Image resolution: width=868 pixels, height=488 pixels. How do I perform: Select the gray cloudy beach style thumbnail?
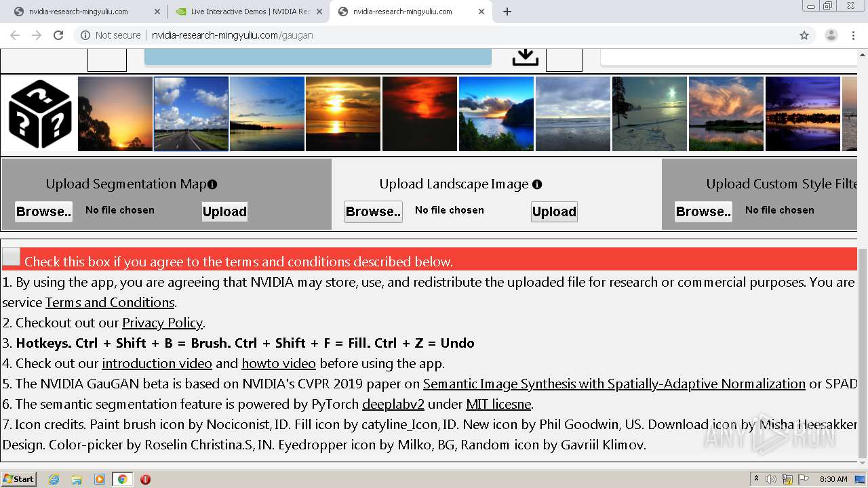click(573, 114)
